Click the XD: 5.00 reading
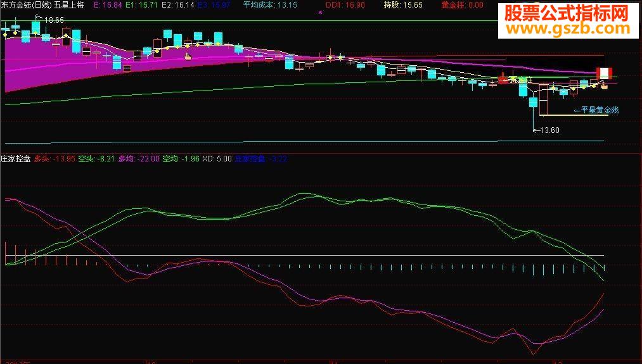642x364 pixels. 217,159
